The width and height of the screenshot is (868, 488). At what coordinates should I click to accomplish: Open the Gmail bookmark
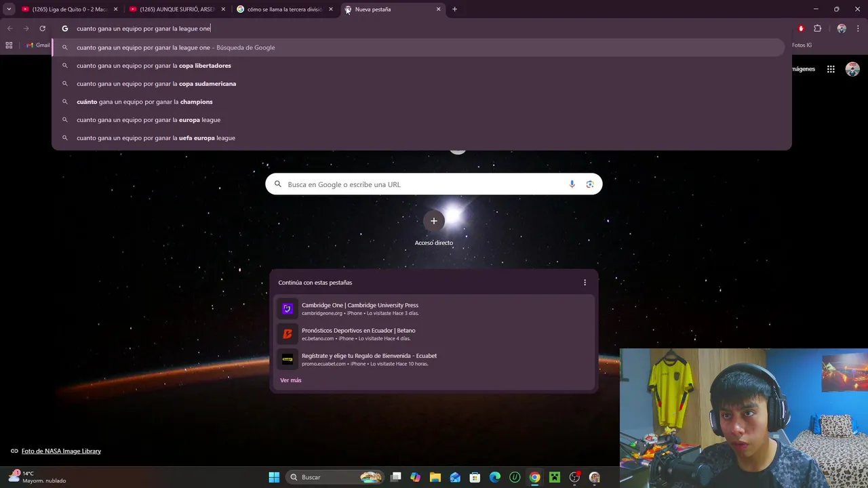[x=38, y=45]
